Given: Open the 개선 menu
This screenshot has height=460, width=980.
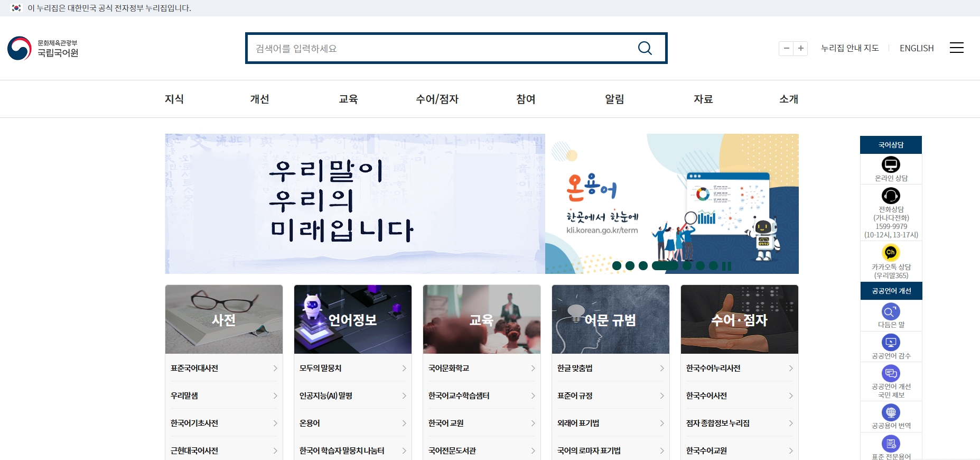Looking at the screenshot, I should [259, 99].
